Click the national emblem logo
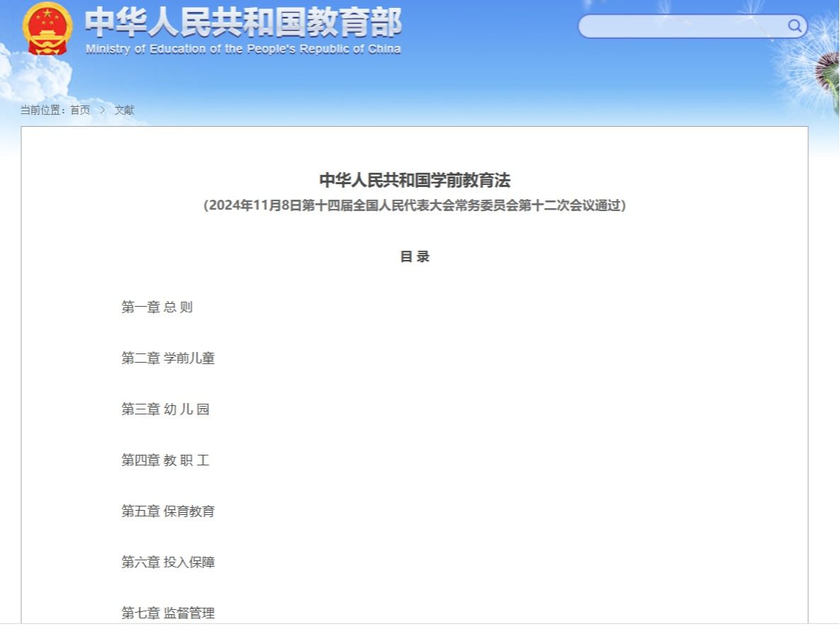 point(47,29)
